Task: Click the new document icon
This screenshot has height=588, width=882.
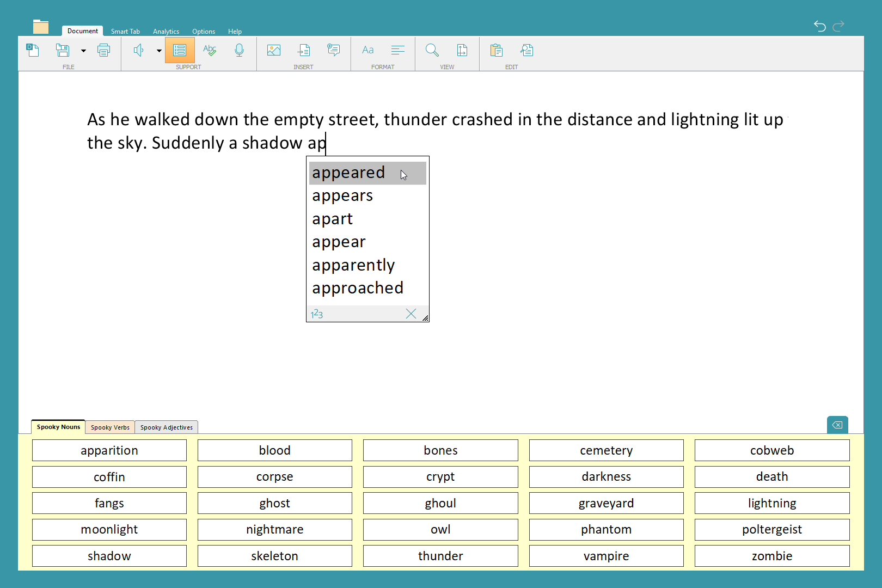Action: pos(33,51)
